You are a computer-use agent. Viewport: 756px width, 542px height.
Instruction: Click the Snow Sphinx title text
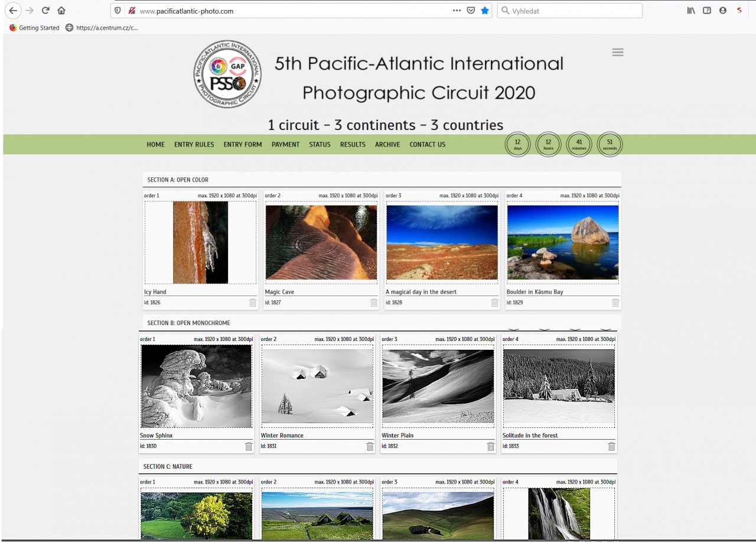[157, 436]
